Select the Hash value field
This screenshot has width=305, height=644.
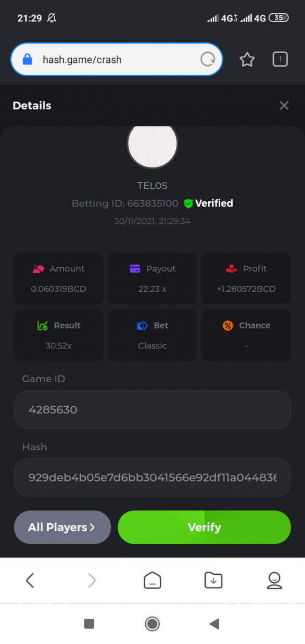click(x=152, y=477)
